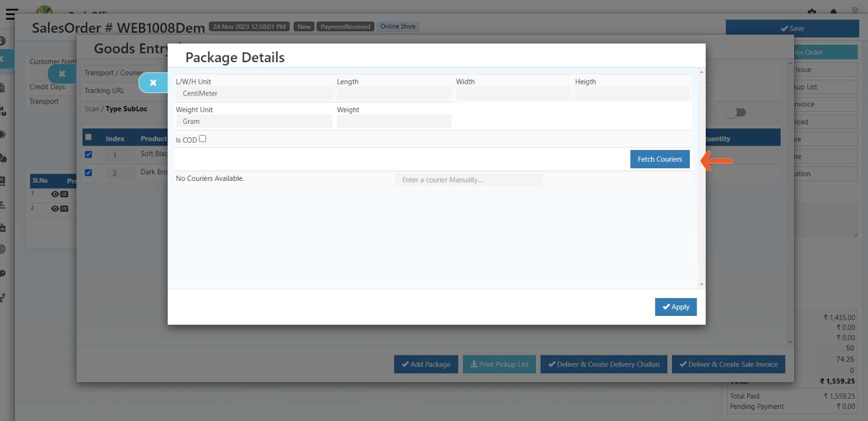Click the manual courier entry field

point(469,180)
